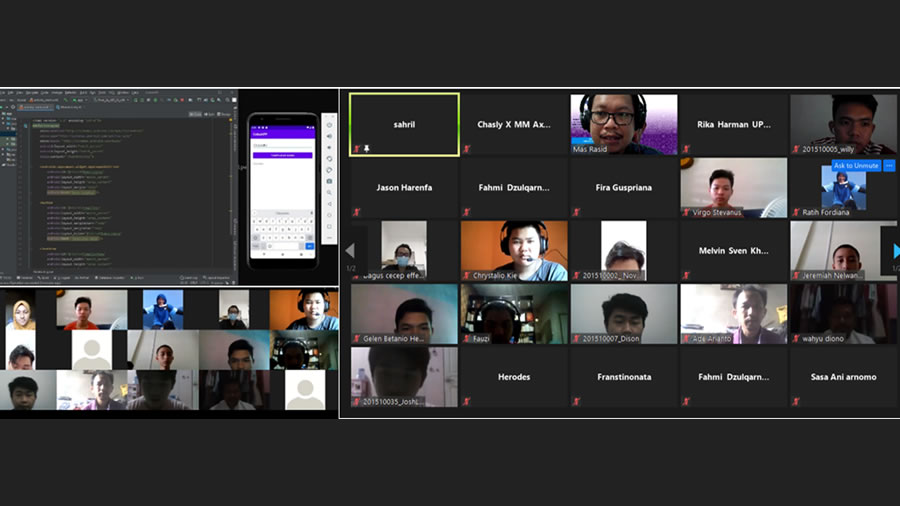Click the emulator rotate left icon
This screenshot has width=900, height=506.
329,158
